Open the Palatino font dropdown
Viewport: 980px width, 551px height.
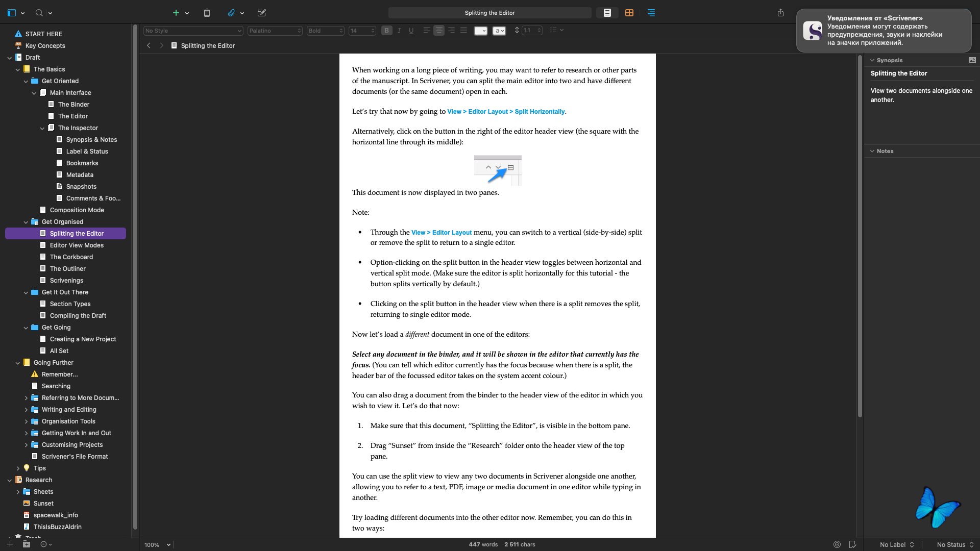[275, 31]
